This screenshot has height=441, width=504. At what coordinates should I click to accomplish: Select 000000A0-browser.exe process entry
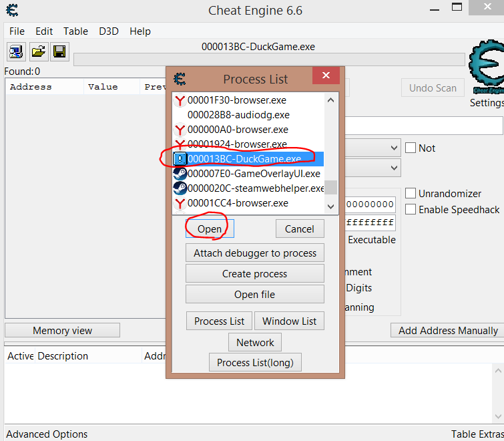click(248, 130)
